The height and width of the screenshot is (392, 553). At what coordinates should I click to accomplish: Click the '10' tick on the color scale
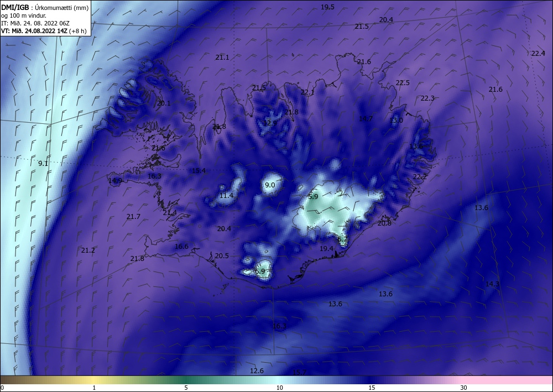coord(279,388)
